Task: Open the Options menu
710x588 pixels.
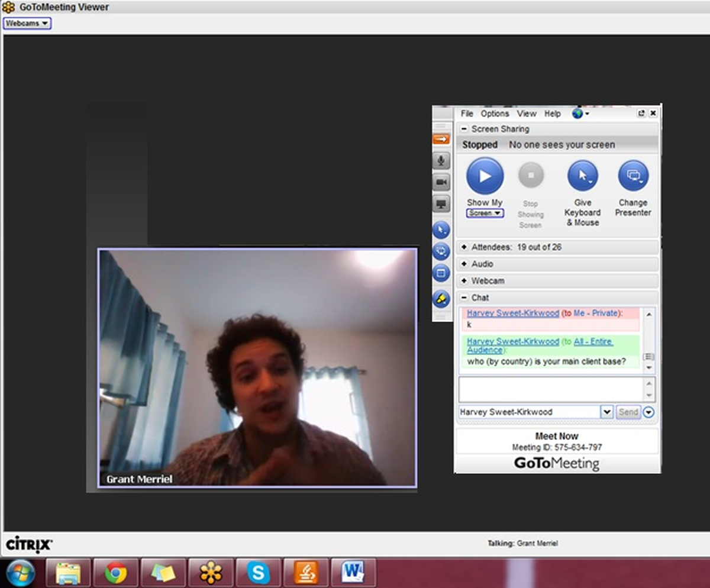Action: [x=495, y=114]
